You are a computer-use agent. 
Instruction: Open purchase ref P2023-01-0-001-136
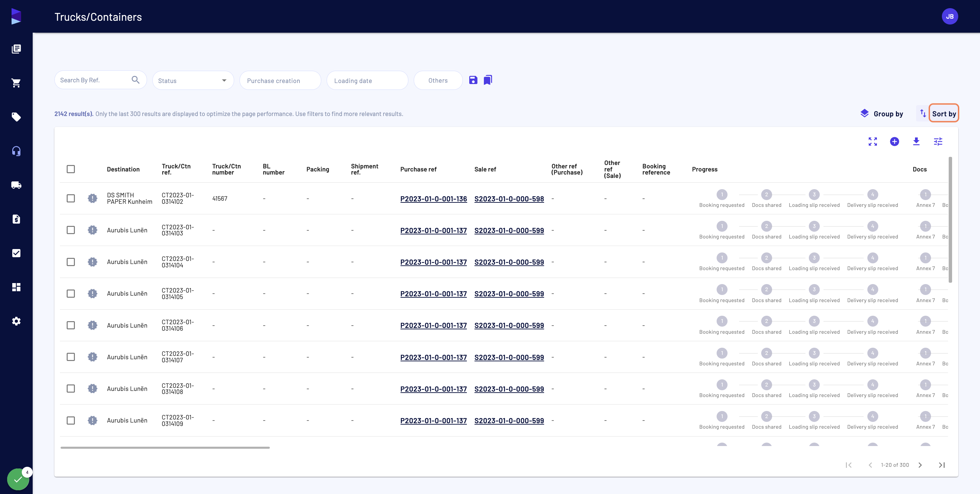pyautogui.click(x=433, y=198)
